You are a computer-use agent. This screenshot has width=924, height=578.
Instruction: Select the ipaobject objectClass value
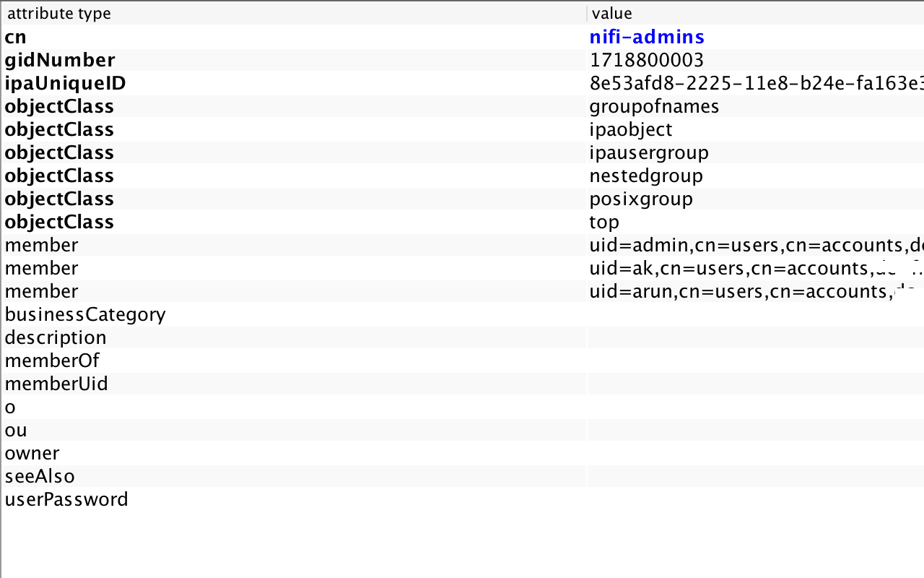(630, 129)
